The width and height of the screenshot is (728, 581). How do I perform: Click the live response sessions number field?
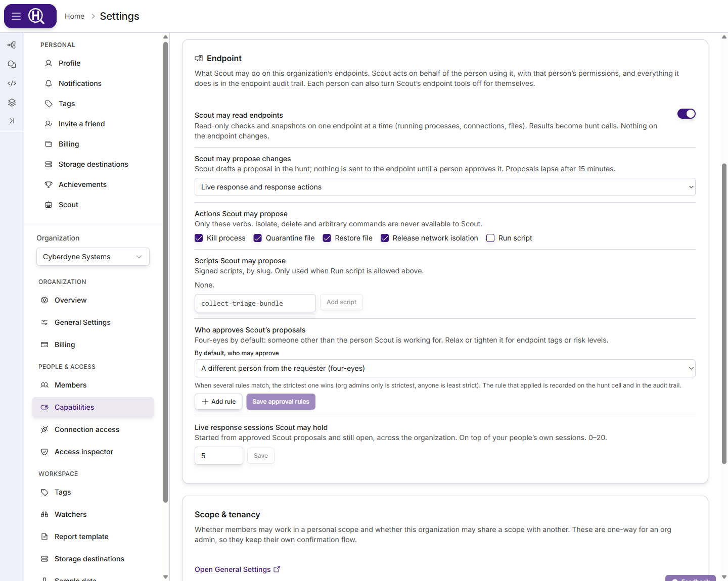219,456
